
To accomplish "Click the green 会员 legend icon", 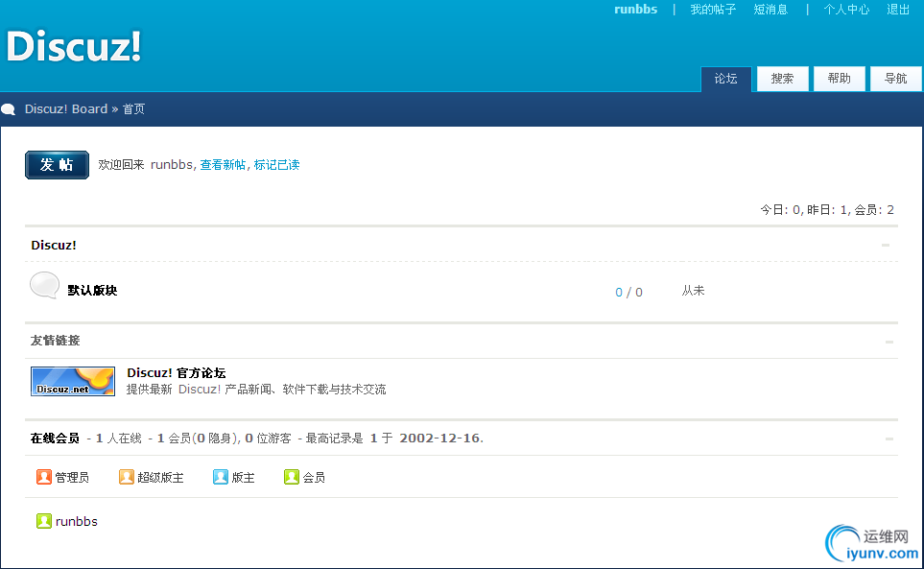I will click(x=291, y=477).
